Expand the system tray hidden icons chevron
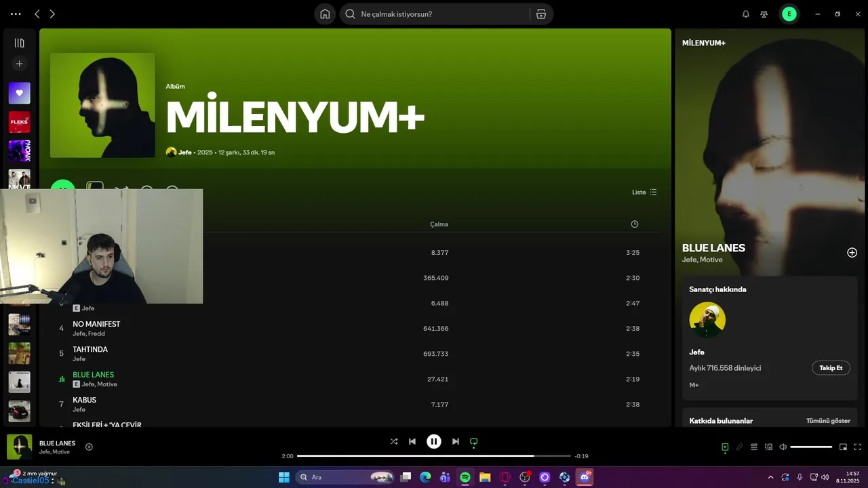 pos(770,477)
